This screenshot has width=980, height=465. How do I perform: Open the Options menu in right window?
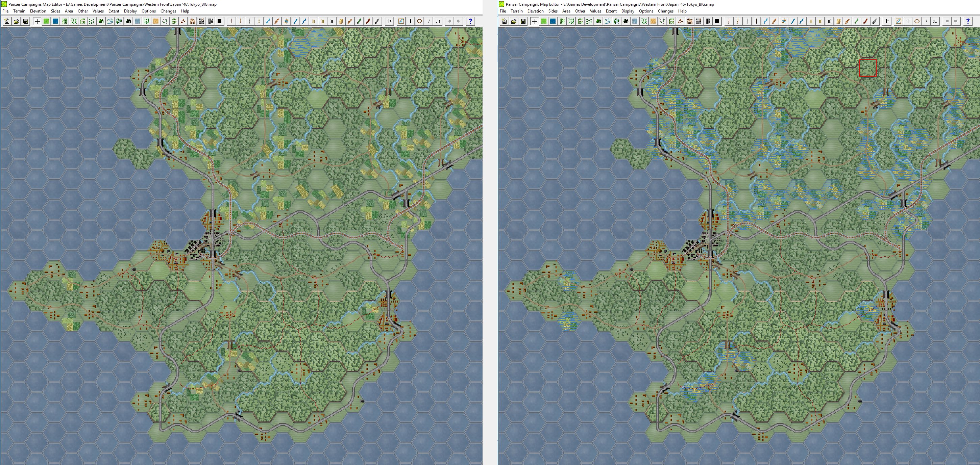[646, 11]
